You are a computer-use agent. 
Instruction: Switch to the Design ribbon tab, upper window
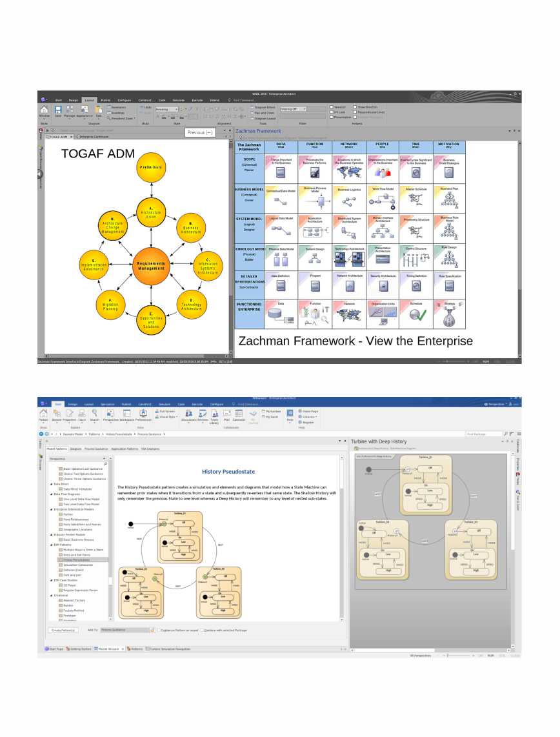click(74, 100)
